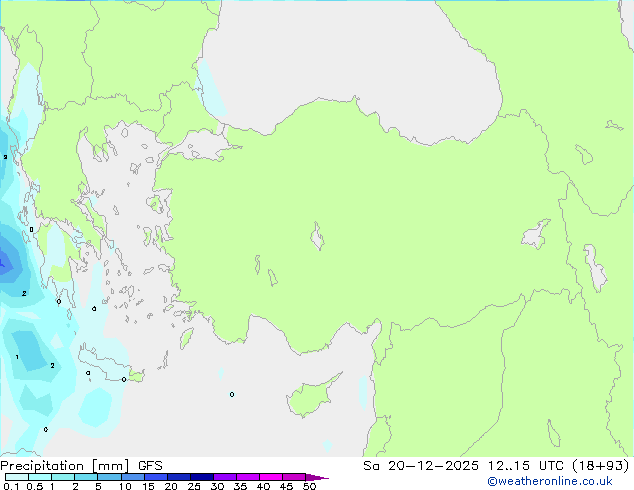Click the dark blue swatch between 20 and 25

point(178,477)
